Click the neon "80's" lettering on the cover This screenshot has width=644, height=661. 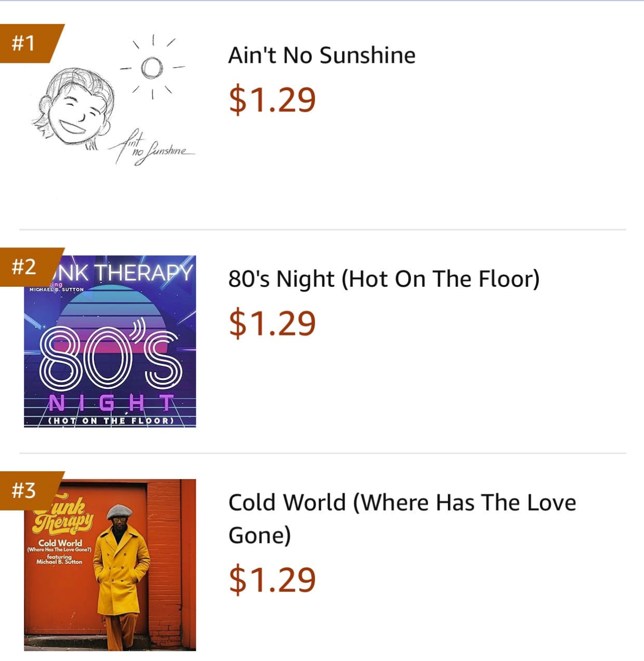111,356
